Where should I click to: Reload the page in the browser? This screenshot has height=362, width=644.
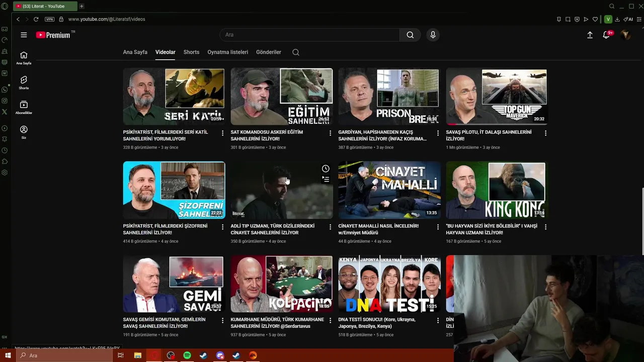36,19
